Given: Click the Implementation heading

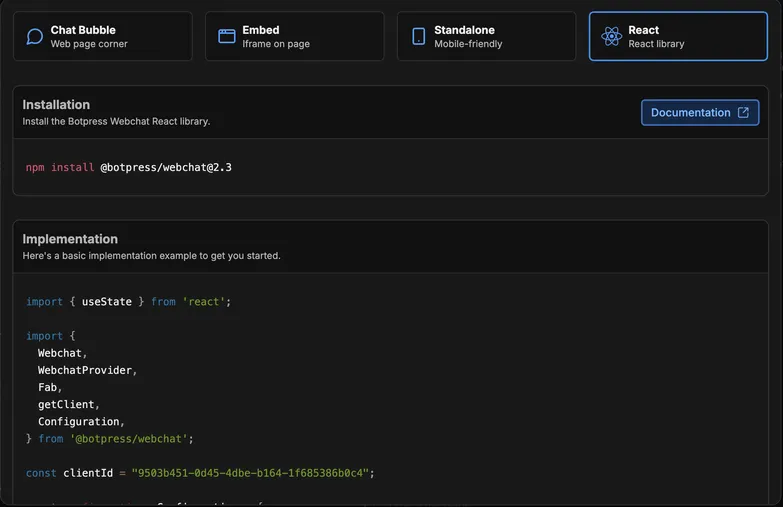Looking at the screenshot, I should pyautogui.click(x=70, y=239).
